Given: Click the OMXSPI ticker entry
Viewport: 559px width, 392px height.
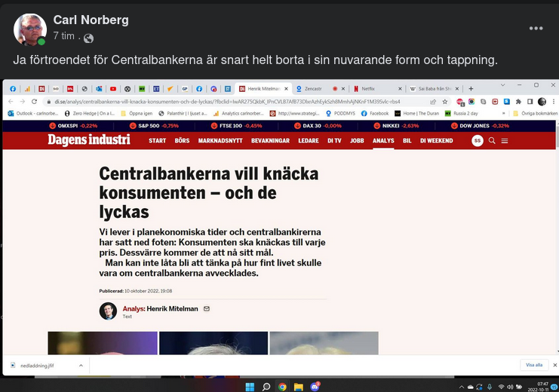Looking at the screenshot, I should (73, 126).
